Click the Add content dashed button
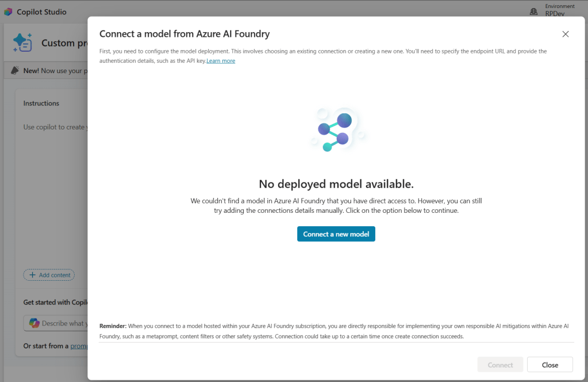This screenshot has width=588, height=382. [x=49, y=275]
